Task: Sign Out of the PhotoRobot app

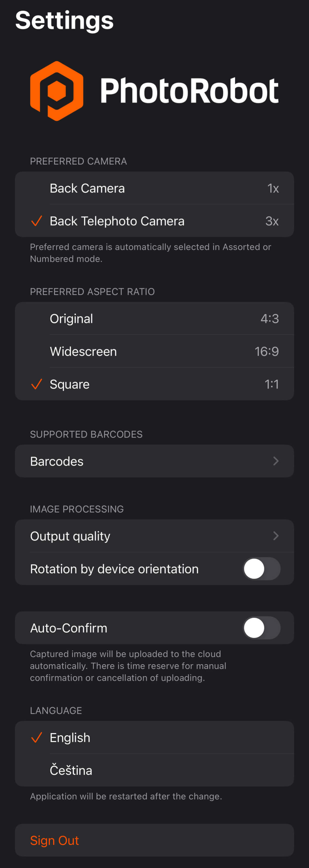Action: (x=54, y=840)
